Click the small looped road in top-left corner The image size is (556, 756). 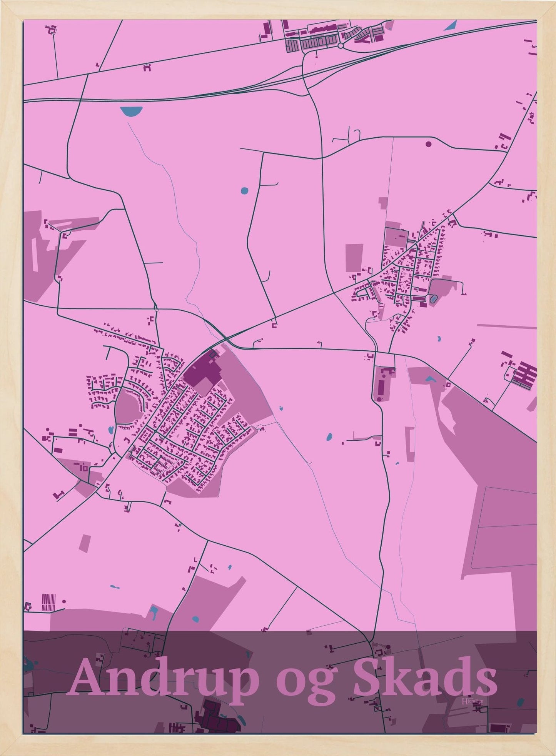(50, 29)
